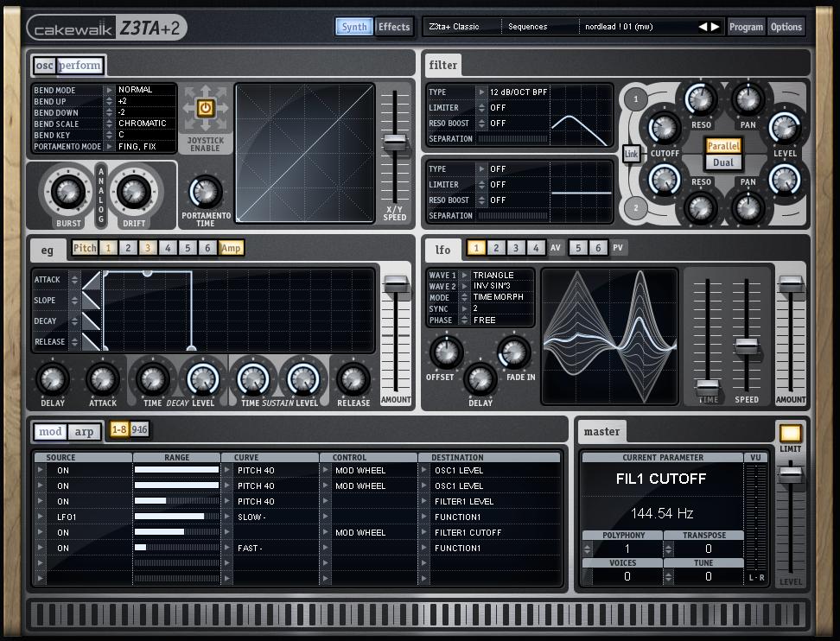Switch filter routing to Dual
This screenshot has height=641, width=840.
(723, 162)
